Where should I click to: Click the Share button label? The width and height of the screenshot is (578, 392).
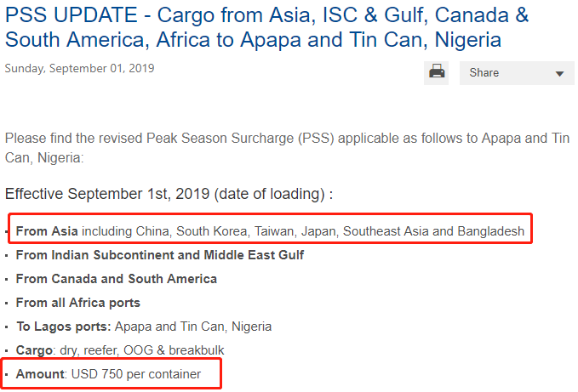click(484, 73)
